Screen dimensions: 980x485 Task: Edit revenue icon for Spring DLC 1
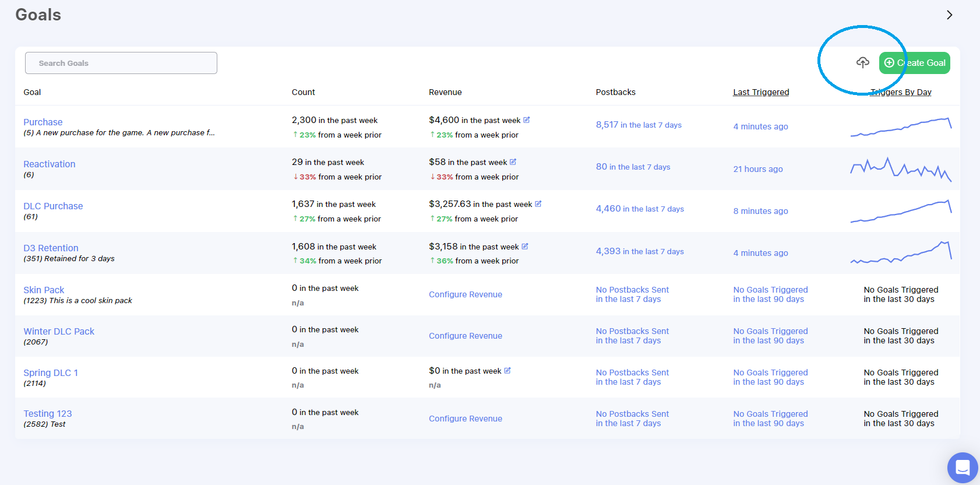[507, 371]
